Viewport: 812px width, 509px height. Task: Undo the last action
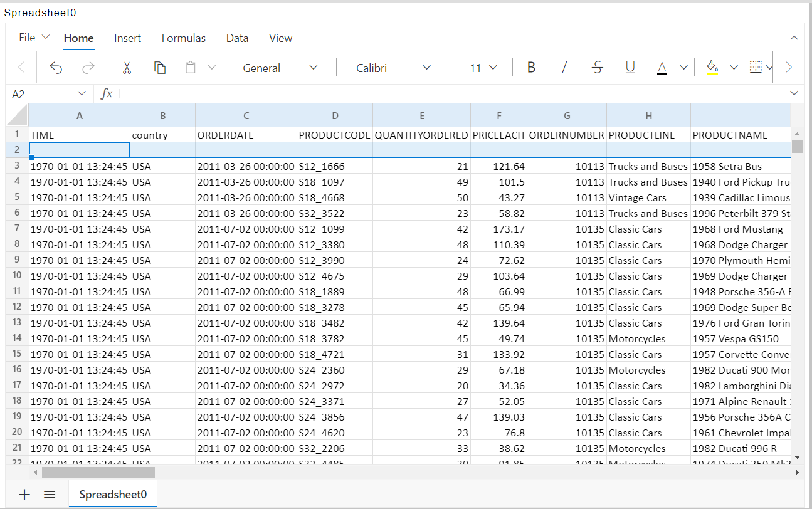point(56,68)
